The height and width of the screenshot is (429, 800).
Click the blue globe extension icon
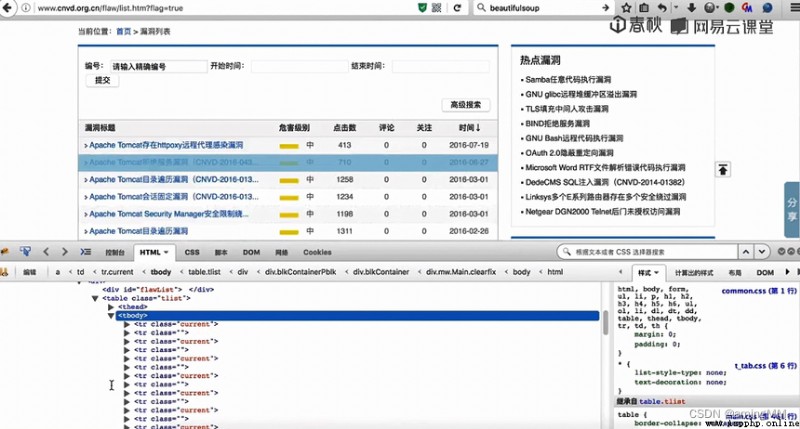(x=767, y=8)
